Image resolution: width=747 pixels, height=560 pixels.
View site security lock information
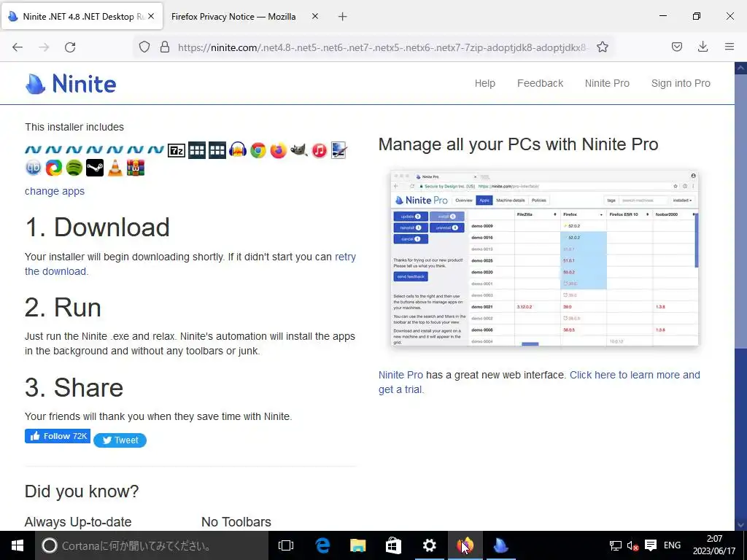pos(165,47)
